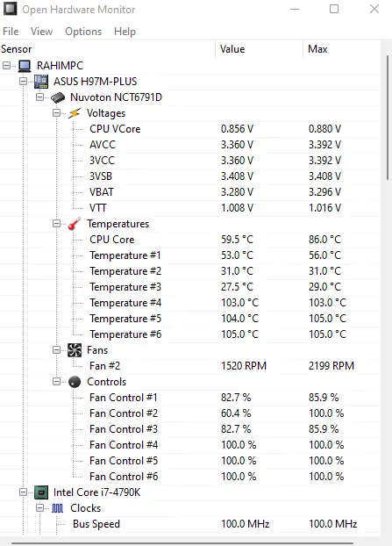
Task: Select the Temperature #6 row
Action: [190, 334]
